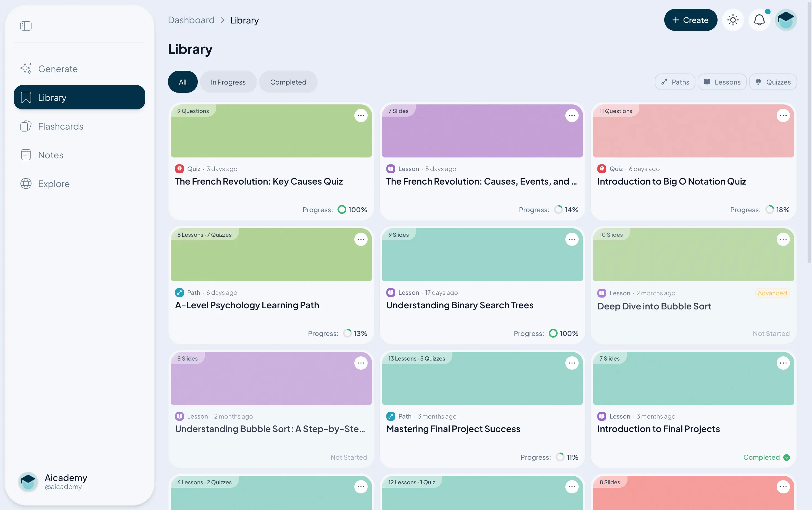812x510 pixels.
Task: Toggle the Lessons type filter
Action: click(x=722, y=82)
